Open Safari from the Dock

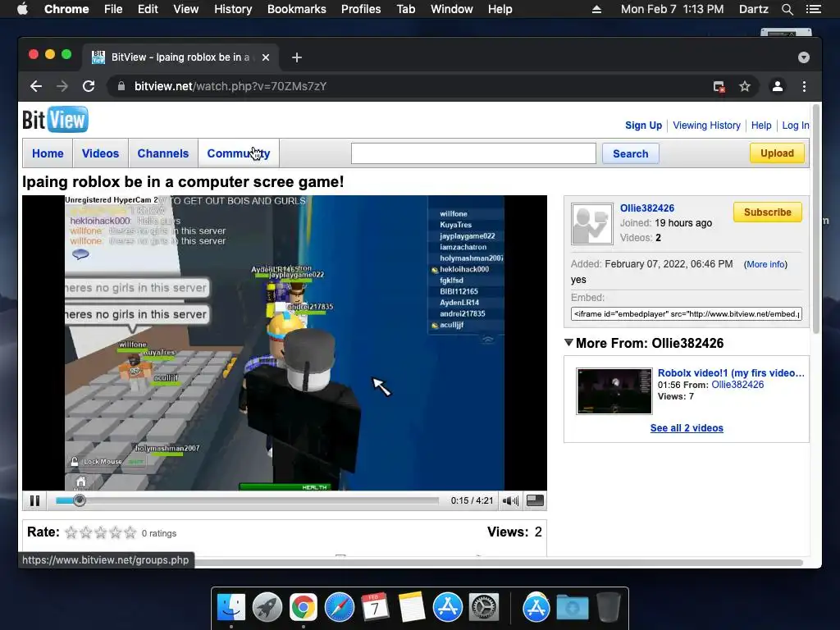(340, 608)
